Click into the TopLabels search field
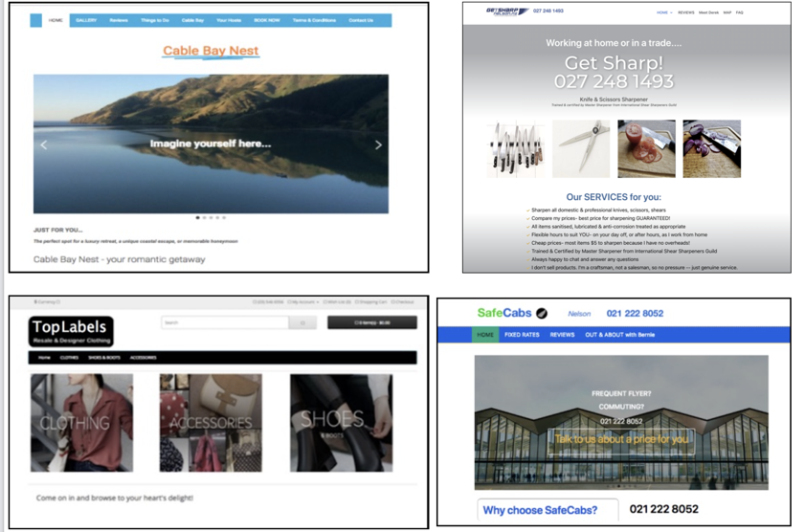 pyautogui.click(x=225, y=323)
